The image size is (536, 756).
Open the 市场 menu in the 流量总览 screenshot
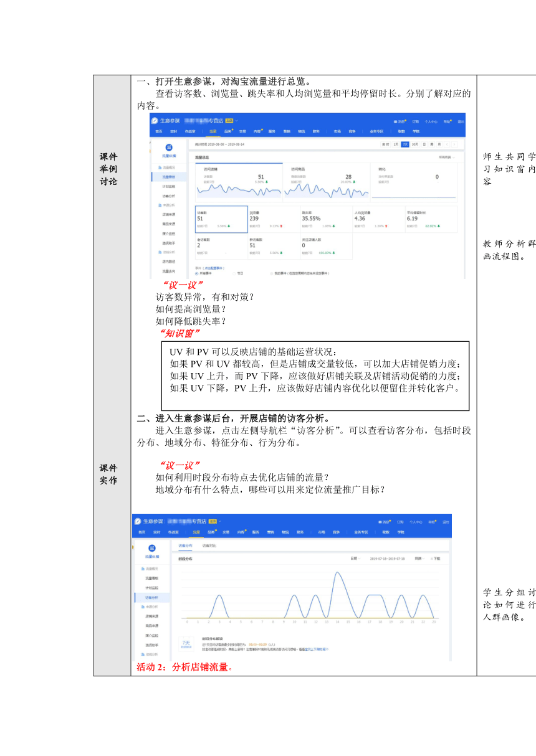337,131
